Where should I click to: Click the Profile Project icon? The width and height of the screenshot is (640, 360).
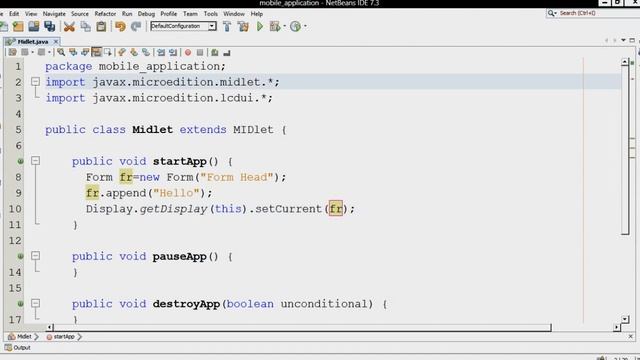point(295,27)
